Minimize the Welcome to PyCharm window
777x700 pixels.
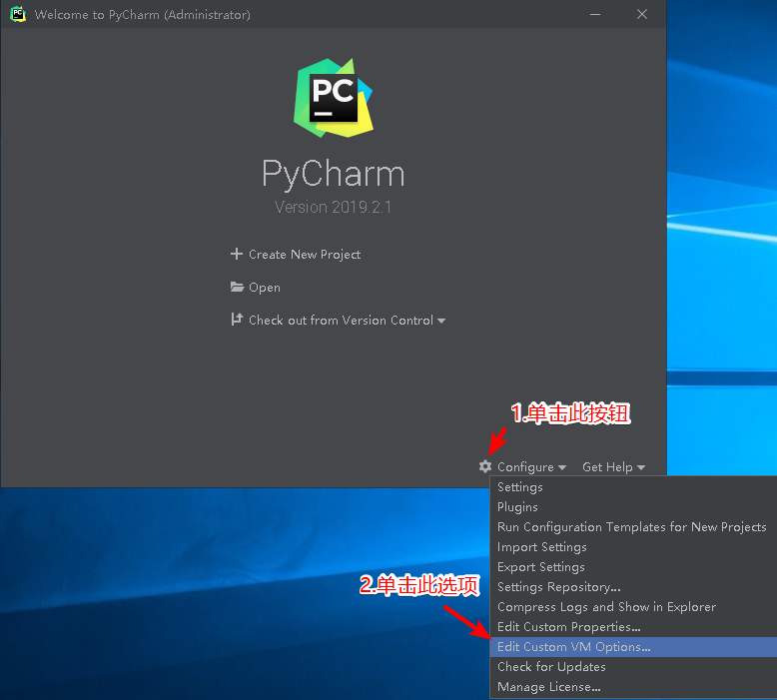[595, 14]
